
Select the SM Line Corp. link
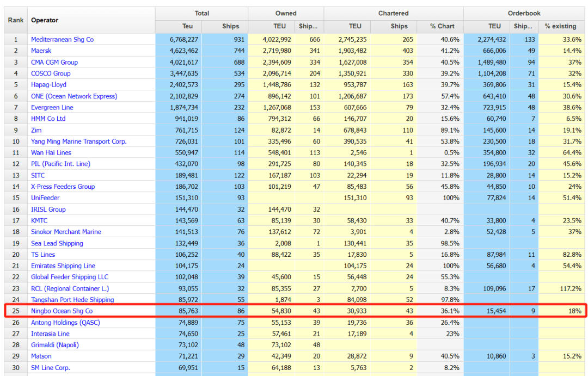pos(51,368)
